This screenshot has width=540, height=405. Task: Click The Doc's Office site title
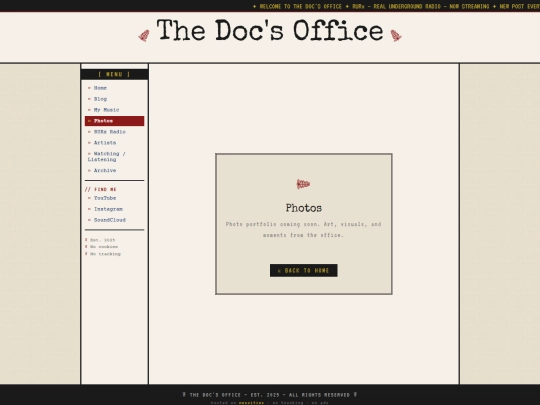coord(270,31)
